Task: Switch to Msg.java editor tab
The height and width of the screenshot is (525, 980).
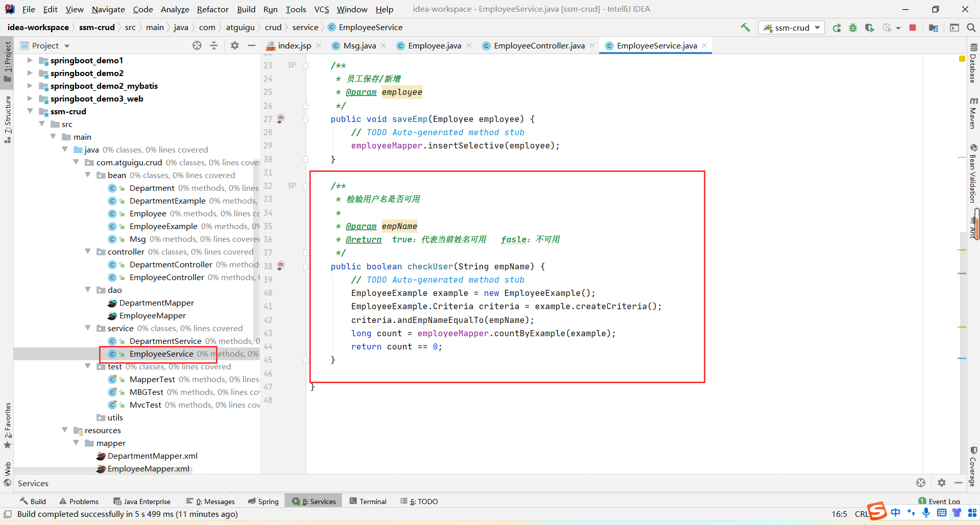Action: click(x=359, y=45)
